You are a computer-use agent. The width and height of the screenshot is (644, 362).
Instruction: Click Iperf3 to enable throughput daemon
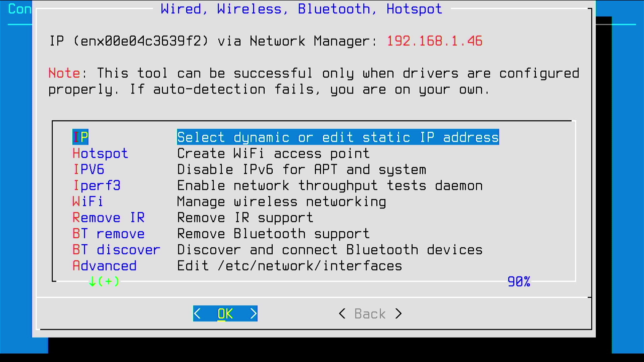pos(96,185)
